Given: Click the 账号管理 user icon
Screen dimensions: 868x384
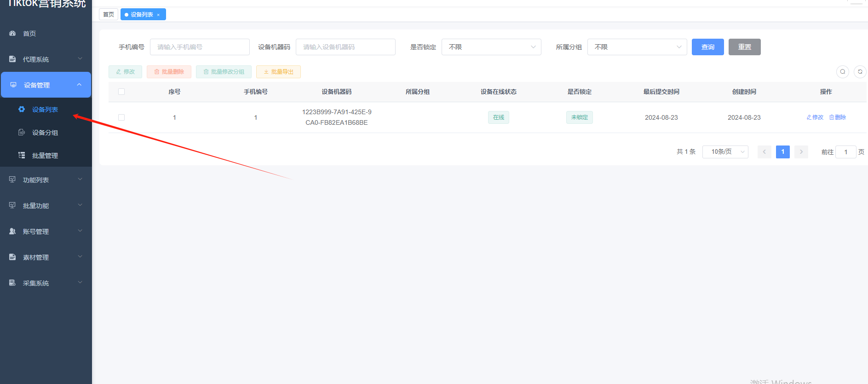Looking at the screenshot, I should (12, 231).
